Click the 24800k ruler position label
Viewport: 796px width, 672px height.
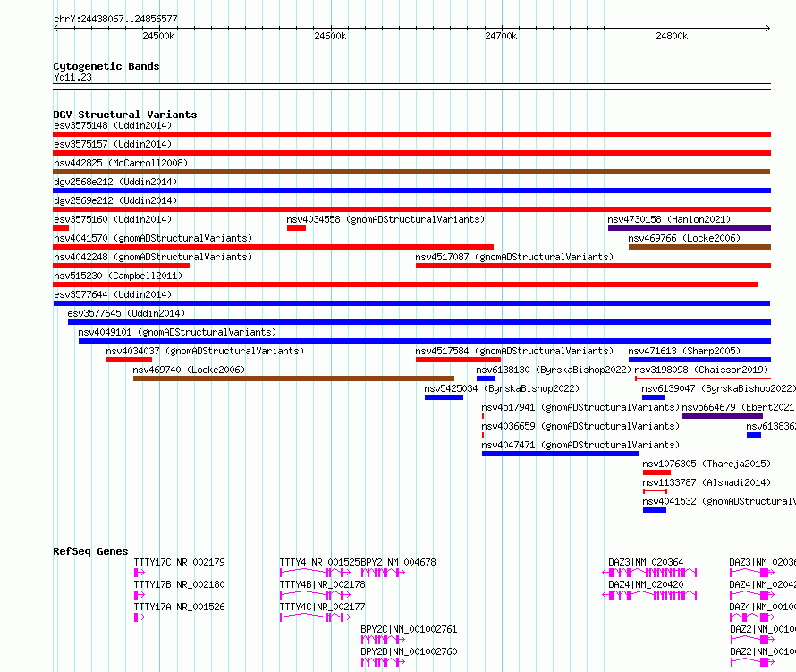[672, 36]
